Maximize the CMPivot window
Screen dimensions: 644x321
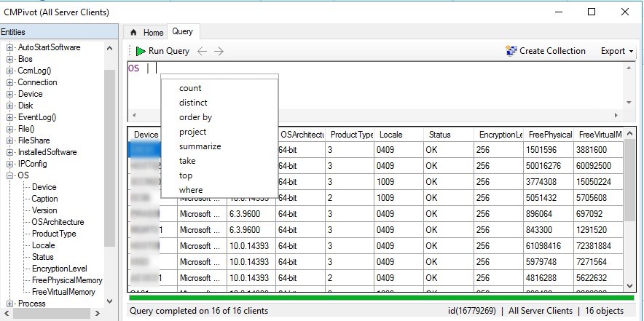592,12
